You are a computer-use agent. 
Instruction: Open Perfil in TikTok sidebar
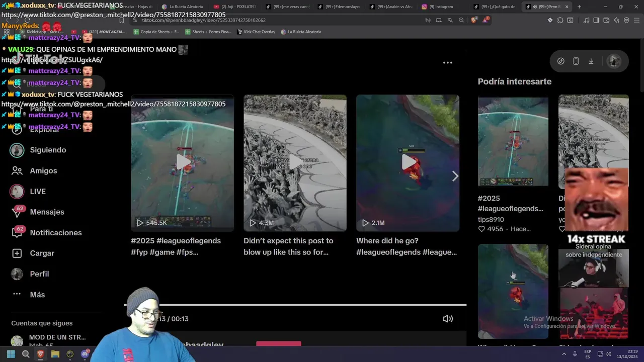tap(30, 274)
